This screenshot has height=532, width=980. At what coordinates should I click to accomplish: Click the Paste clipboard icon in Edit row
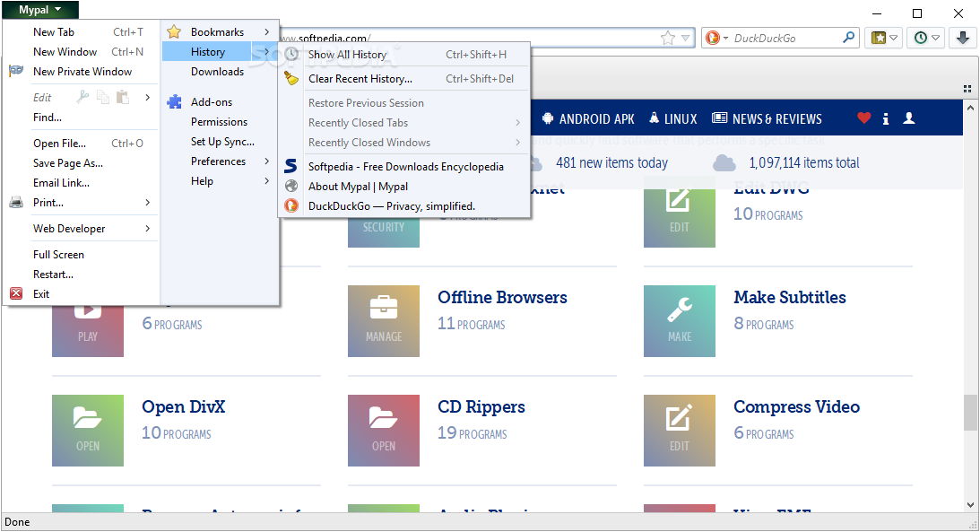[123, 97]
